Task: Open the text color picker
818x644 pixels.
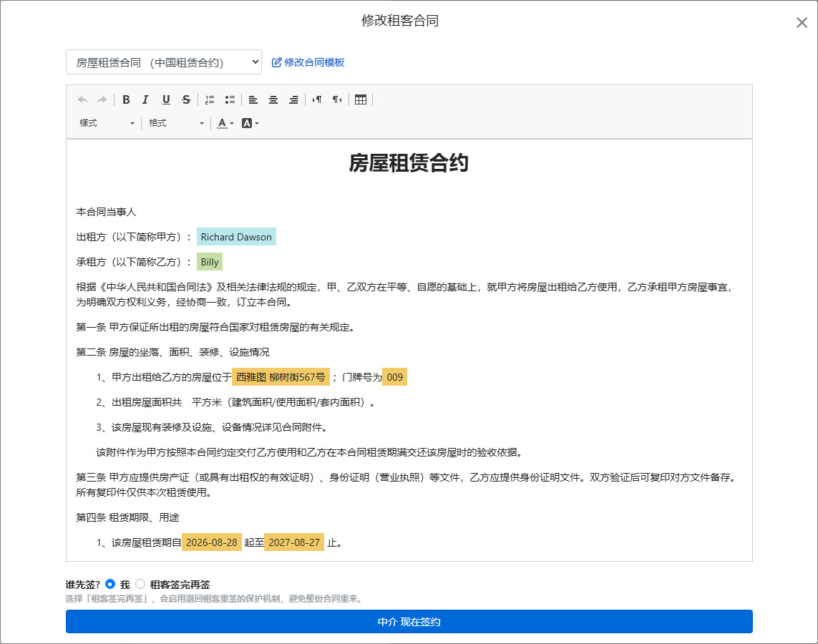Action: tap(225, 123)
